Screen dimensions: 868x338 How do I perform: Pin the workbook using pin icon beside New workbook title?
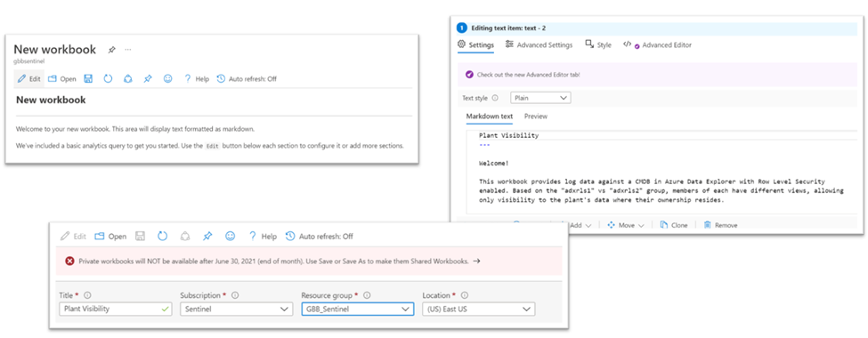[111, 50]
